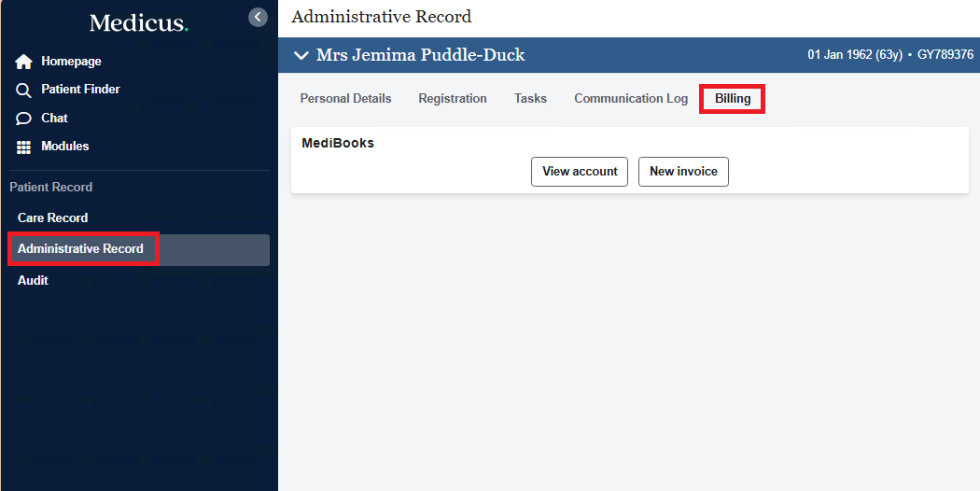Viewport: 980px width, 491px height.
Task: Click the patient name Mrs Jemima Puddle-Duck
Action: tap(420, 55)
